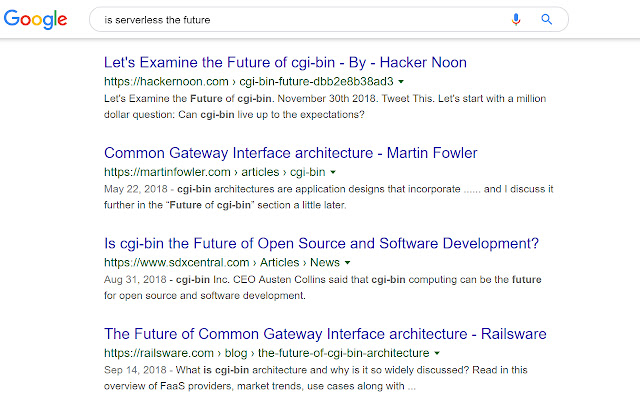
Task: Click the snippet starting 'Let's Examine the Future of cgi-bin. November'
Action: tap(325, 107)
